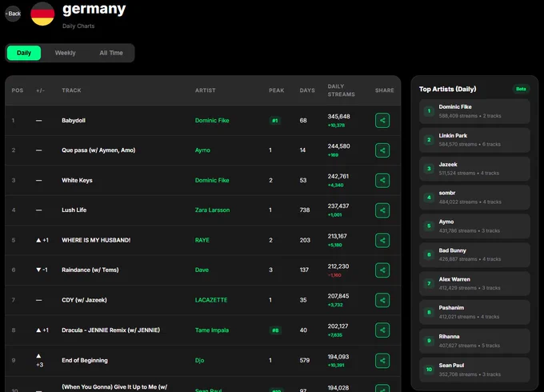The width and height of the screenshot is (544, 392).
Task: Share the Que pasa track
Action: click(x=382, y=150)
